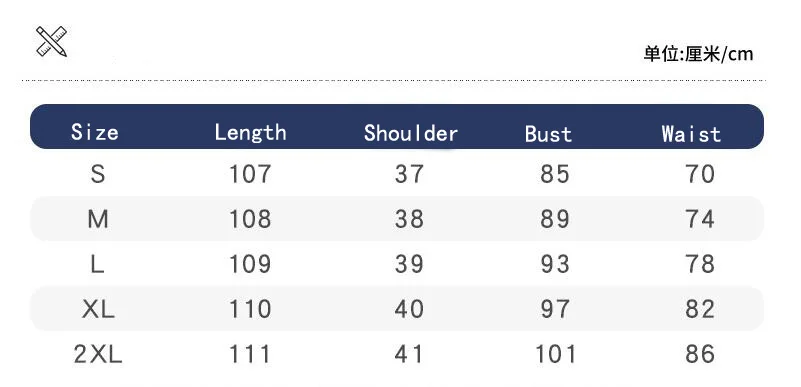Click the Waist column header

tap(691, 134)
